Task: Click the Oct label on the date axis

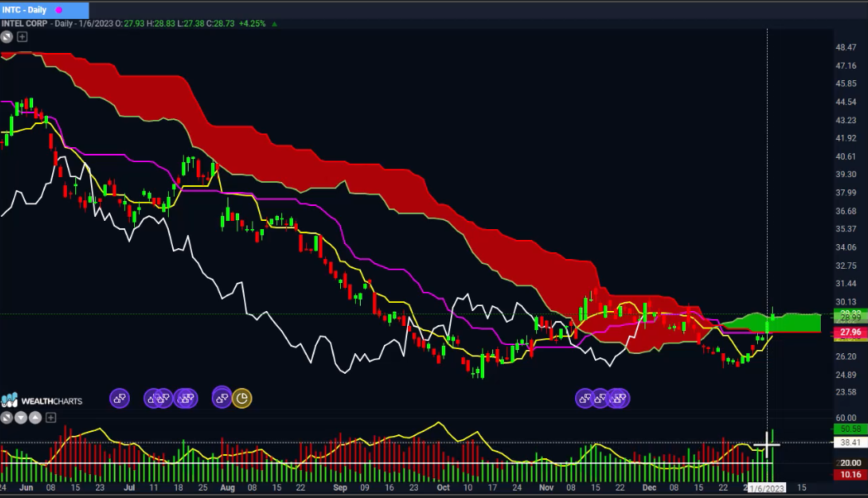Action: [443, 487]
